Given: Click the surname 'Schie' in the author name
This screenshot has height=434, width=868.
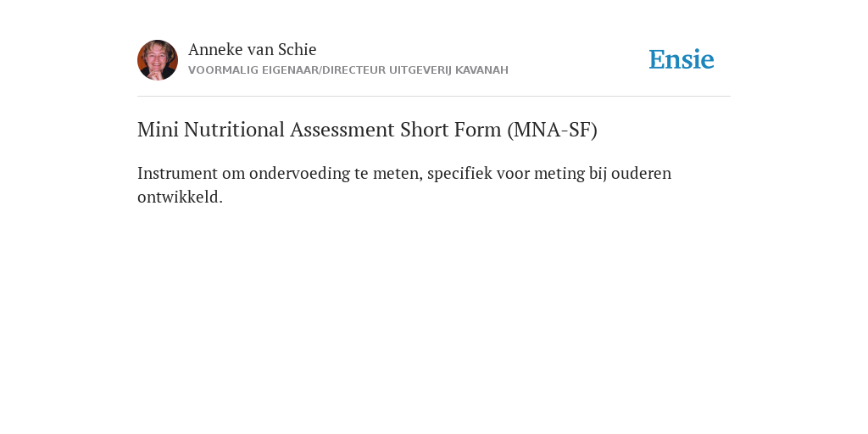Looking at the screenshot, I should pos(298,49).
